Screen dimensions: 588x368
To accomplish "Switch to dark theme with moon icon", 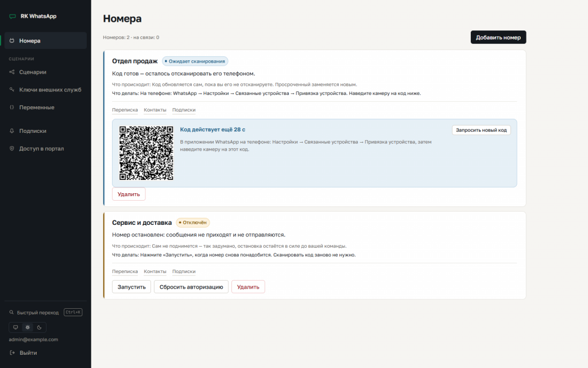I will (40, 327).
